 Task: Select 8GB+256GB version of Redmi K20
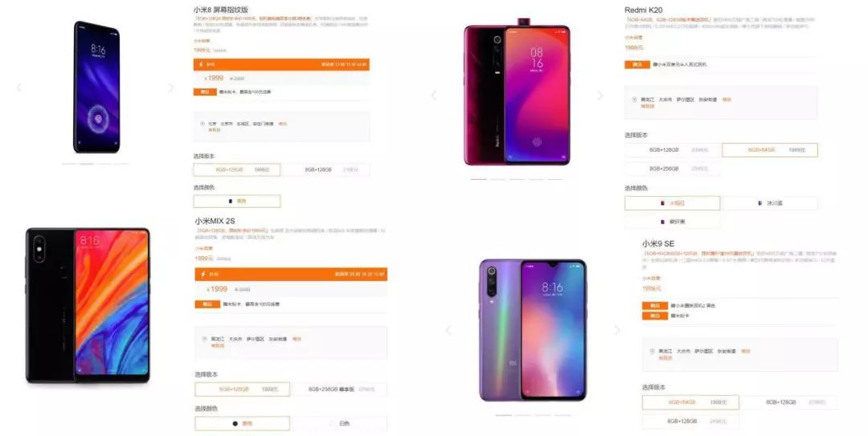point(673,169)
